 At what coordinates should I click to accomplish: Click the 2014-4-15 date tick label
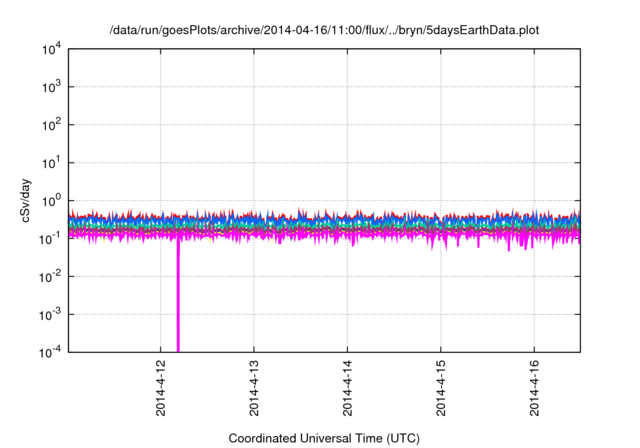coord(441,388)
